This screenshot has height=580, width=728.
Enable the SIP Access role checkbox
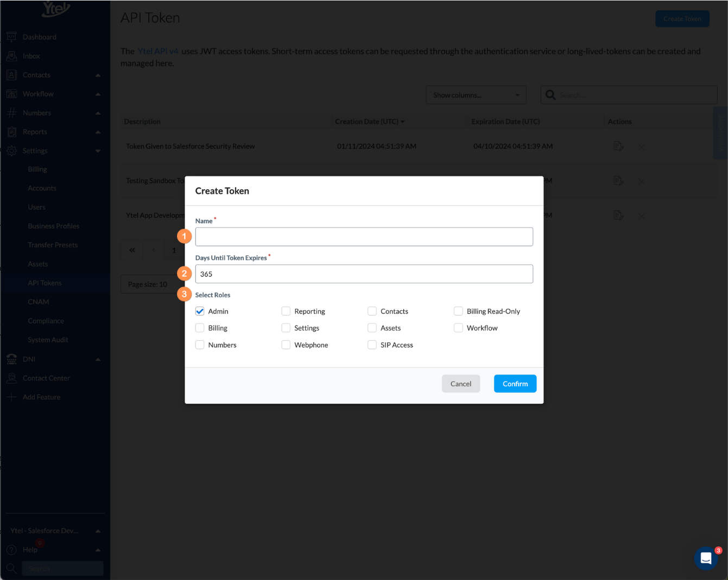click(x=372, y=345)
